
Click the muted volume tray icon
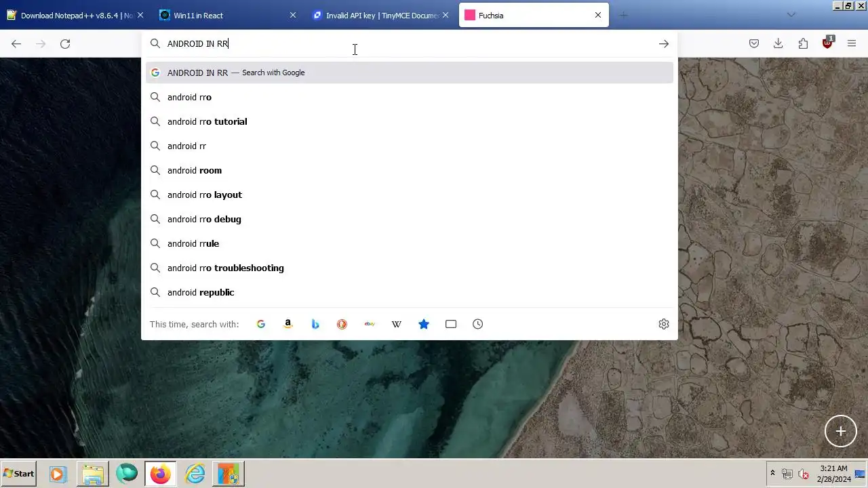804,474
